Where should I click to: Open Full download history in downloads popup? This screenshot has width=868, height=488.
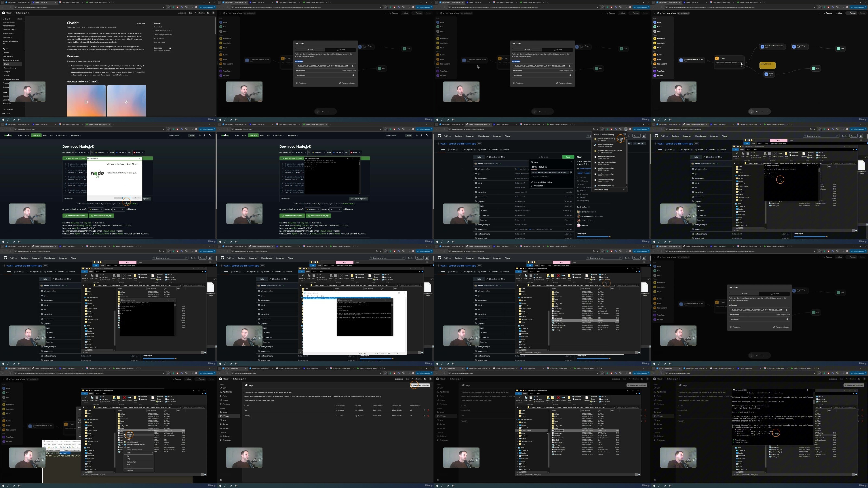click(x=601, y=189)
